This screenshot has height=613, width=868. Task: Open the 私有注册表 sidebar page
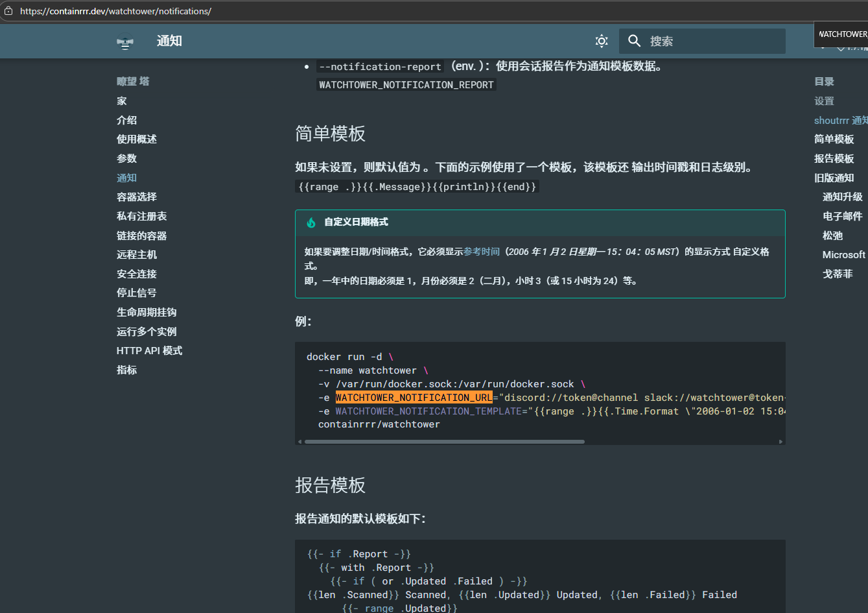(x=142, y=216)
